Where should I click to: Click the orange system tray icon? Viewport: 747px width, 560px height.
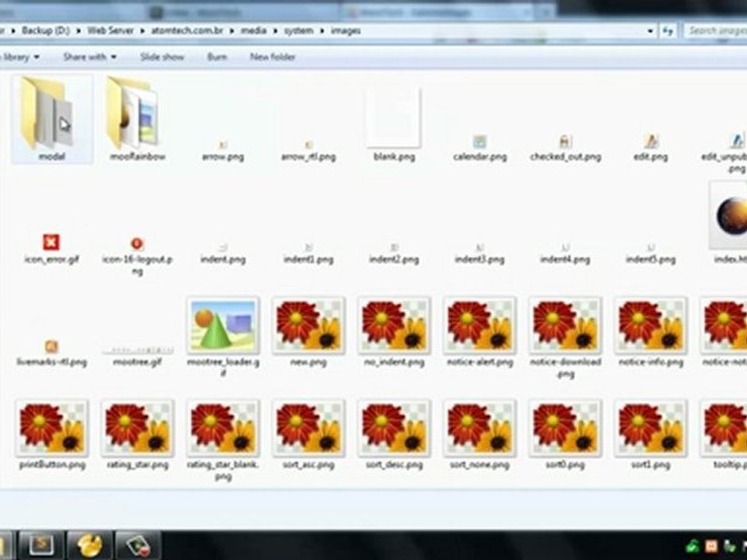click(x=711, y=546)
